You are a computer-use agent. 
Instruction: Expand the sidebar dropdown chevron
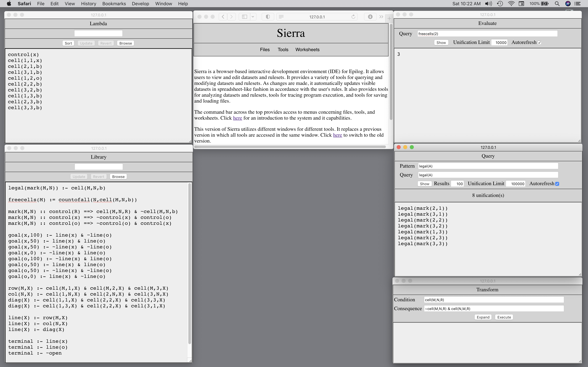(x=253, y=17)
